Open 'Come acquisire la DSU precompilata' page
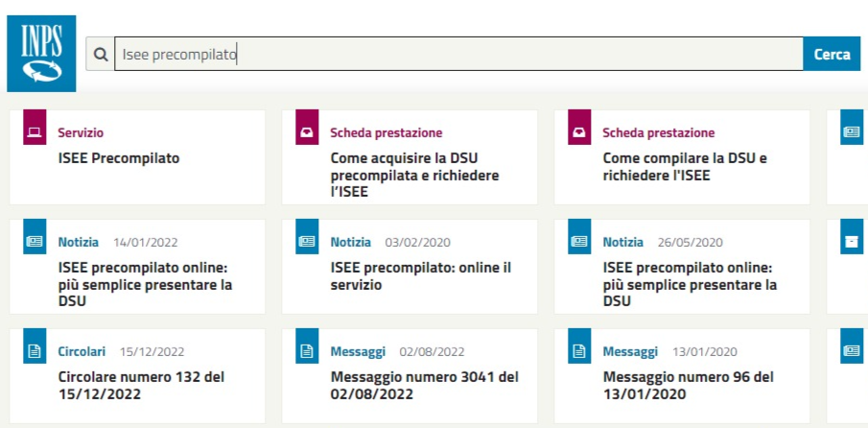Screen dimensions: 868x428 pyautogui.click(x=414, y=175)
